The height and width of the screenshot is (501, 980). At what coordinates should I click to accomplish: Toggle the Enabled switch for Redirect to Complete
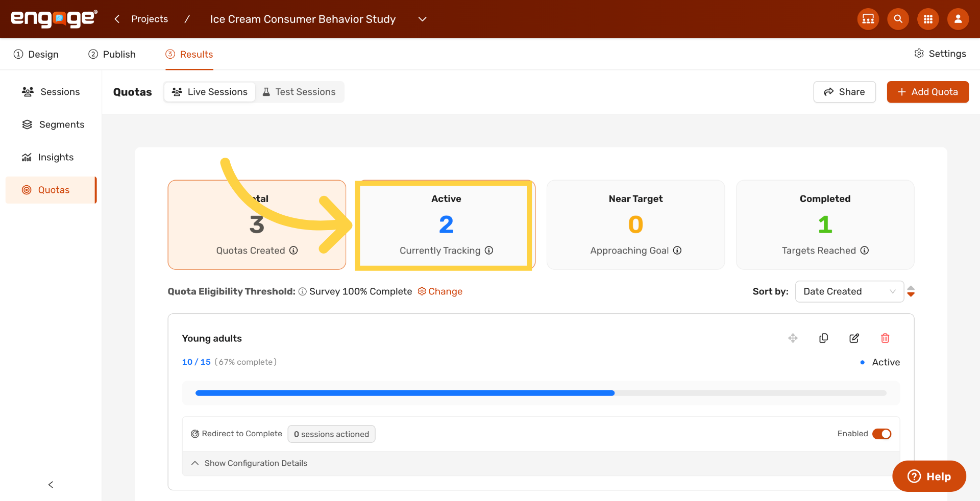point(881,434)
